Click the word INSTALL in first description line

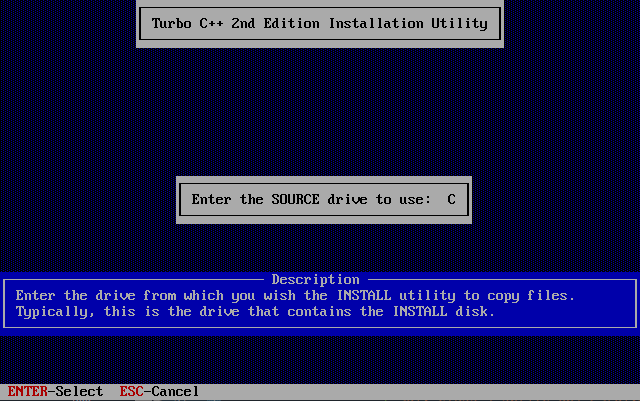(364, 296)
